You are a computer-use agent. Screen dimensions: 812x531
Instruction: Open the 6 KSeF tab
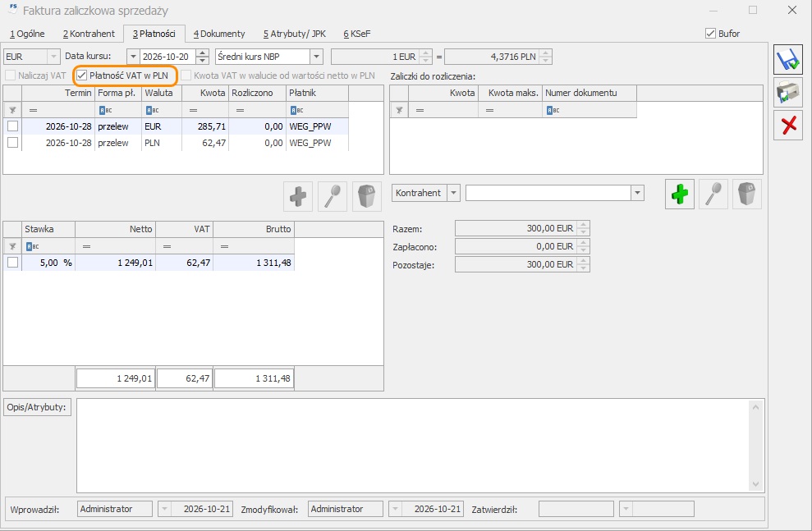pos(357,34)
